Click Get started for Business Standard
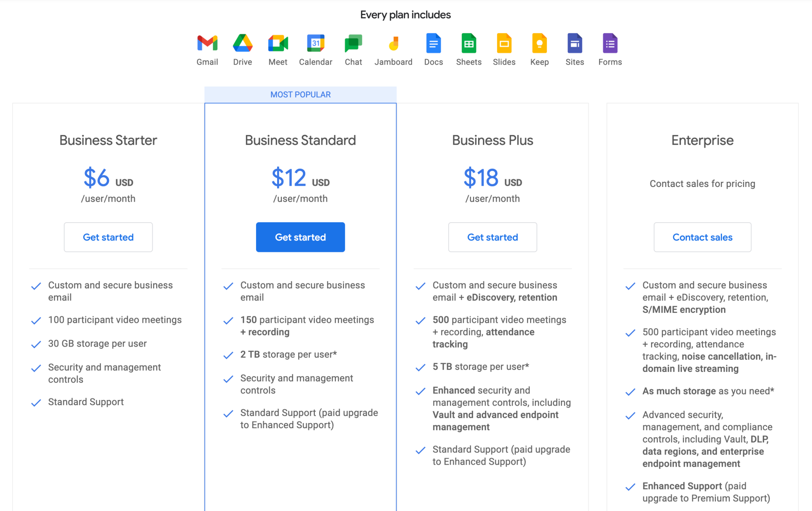Screen dimensions: 812x511 (x=301, y=237)
